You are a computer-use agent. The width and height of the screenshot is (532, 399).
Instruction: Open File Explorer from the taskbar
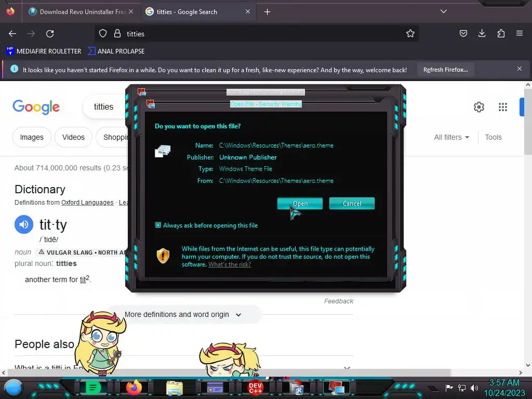175,388
